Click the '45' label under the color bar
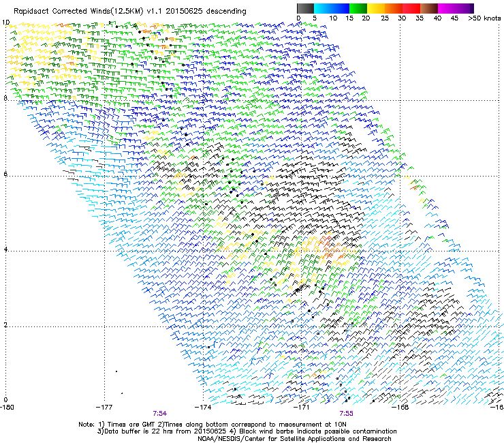 coord(454,18)
